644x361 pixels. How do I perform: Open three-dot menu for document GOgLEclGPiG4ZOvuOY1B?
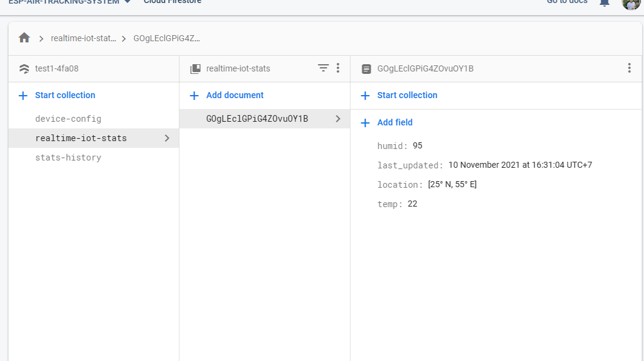629,68
